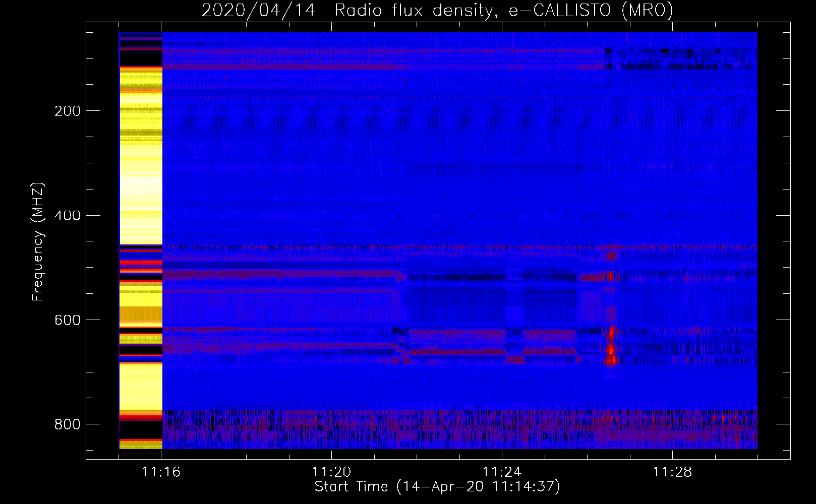This screenshot has width=816, height=504.
Task: Click the 800 frequency tick label
Action: [x=68, y=424]
